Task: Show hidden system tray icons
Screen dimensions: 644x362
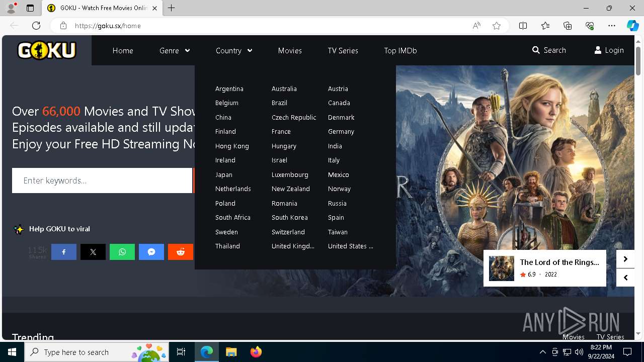Action: pyautogui.click(x=542, y=352)
